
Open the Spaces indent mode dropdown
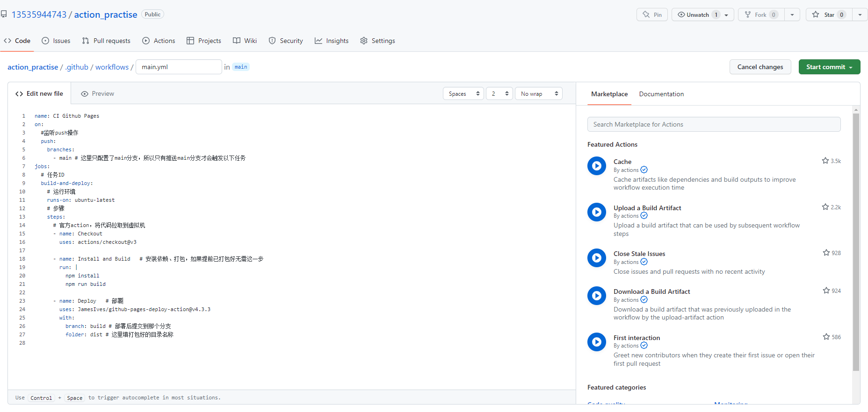(x=463, y=93)
